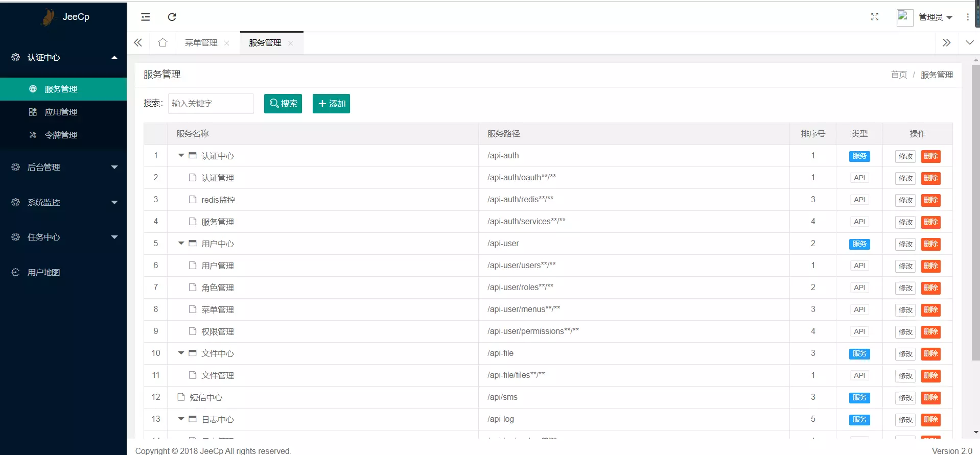Viewport: 980px width, 455px height.
Task: Open the vertical dots more-options menu
Action: pyautogui.click(x=968, y=17)
